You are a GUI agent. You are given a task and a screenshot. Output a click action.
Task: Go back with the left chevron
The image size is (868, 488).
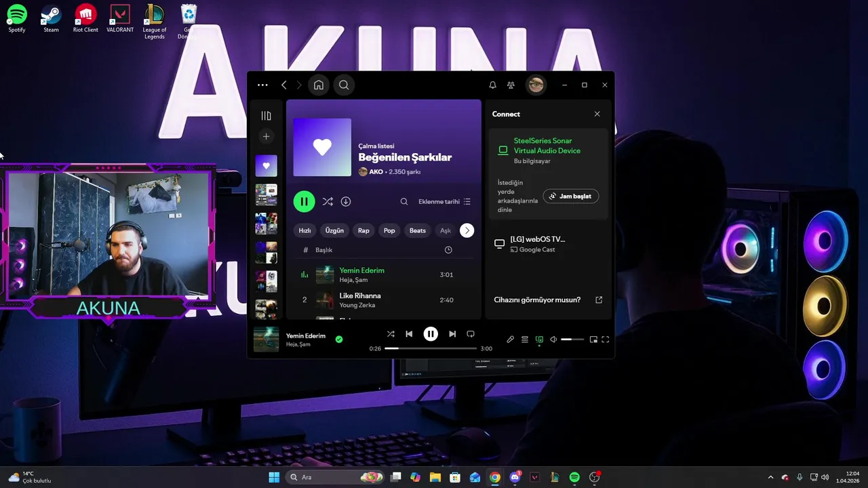pyautogui.click(x=284, y=85)
